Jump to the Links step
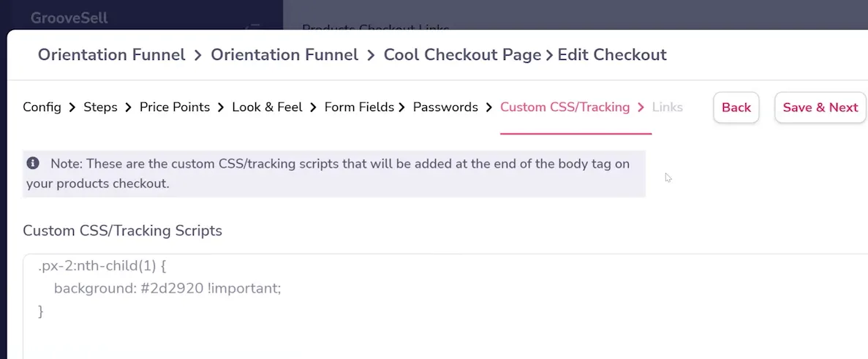Screen dimensions: 868x359 [x=667, y=107]
